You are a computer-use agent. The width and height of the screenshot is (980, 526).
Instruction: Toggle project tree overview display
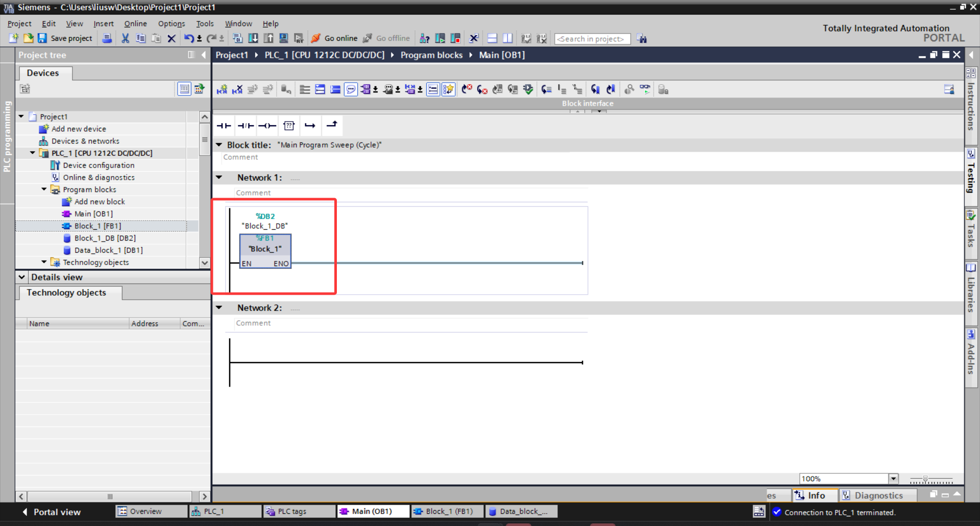(x=184, y=89)
